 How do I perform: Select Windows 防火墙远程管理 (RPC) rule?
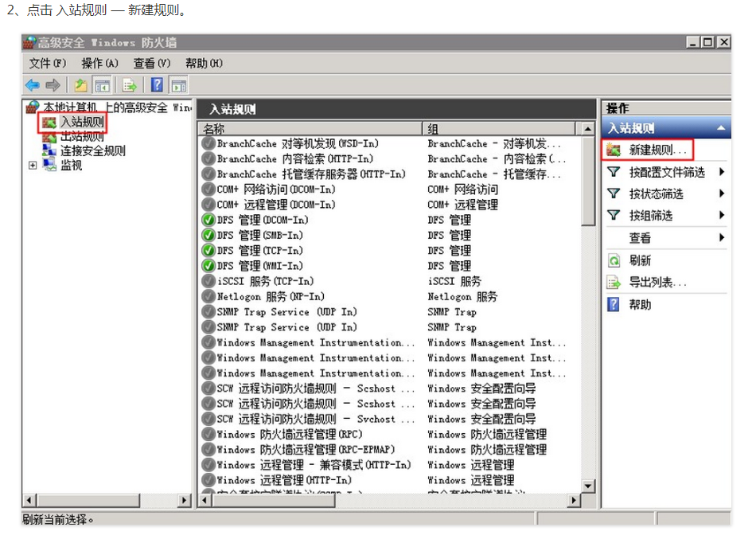pos(290,434)
